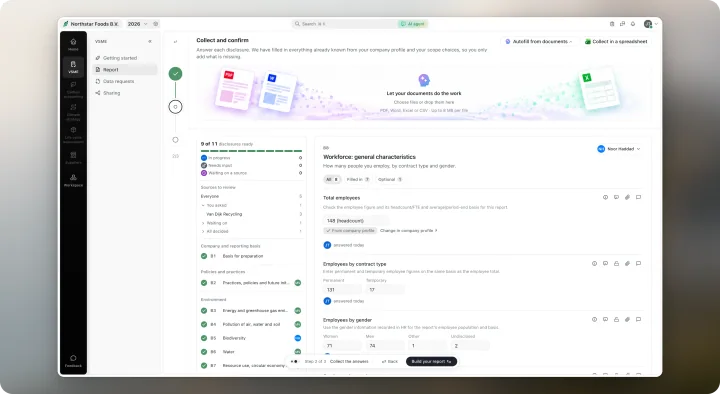
Task: Click the Back button in the bottom bar
Action: [x=390, y=361]
